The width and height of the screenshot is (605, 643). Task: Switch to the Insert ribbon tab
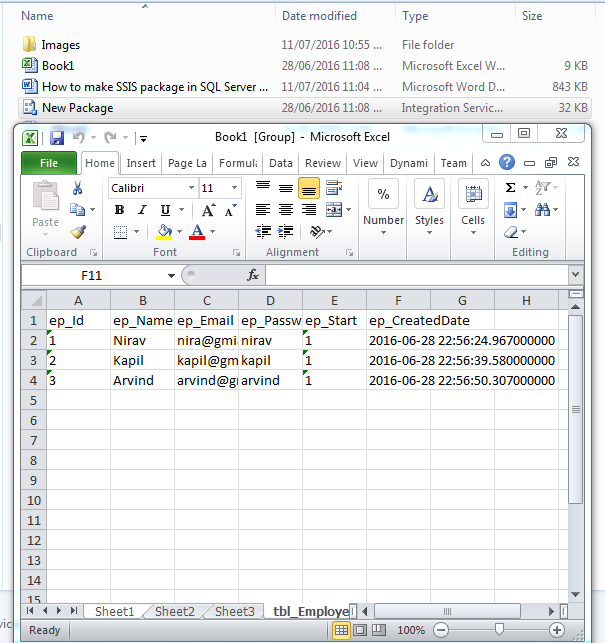click(141, 163)
